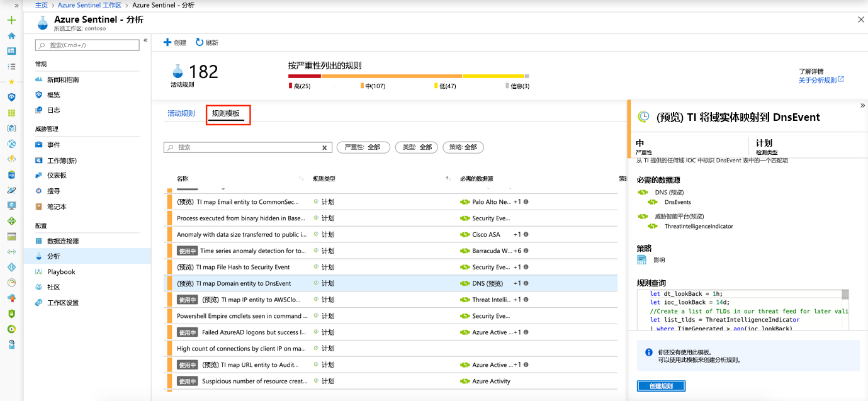Click the orange 中(107) severity legend item
Image resolution: width=868 pixels, height=401 pixels.
pyautogui.click(x=373, y=86)
